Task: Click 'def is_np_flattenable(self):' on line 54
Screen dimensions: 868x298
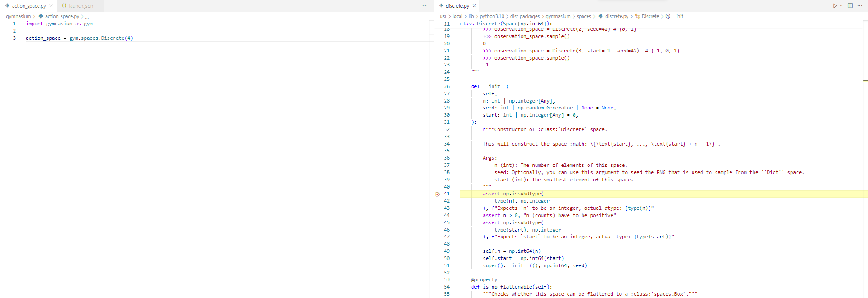Action: click(512, 287)
